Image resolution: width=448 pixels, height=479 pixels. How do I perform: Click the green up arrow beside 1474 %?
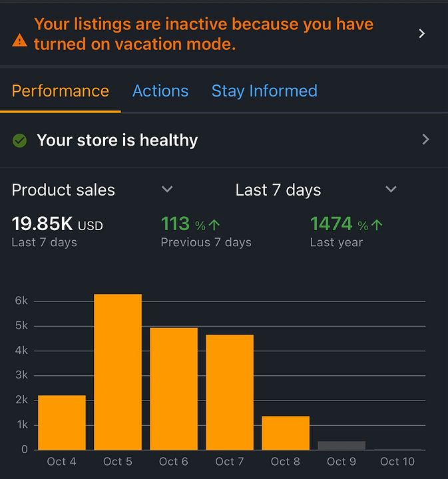coord(377,226)
